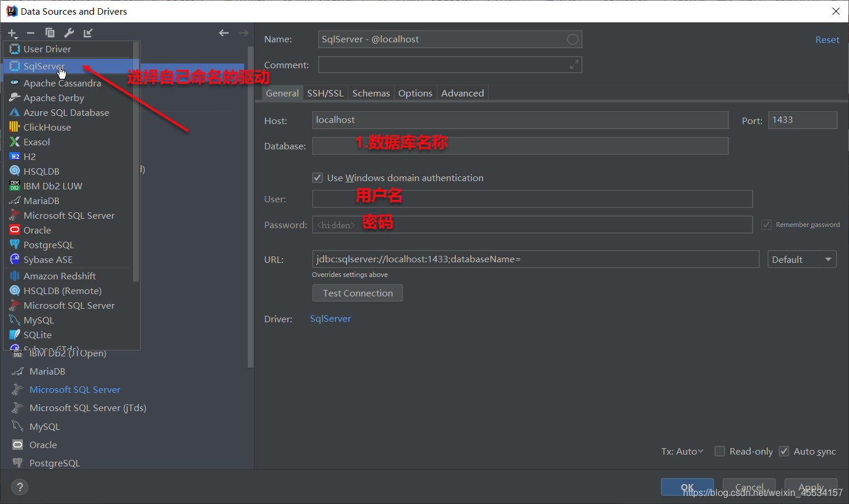Click the Azure SQL Database icon
The image size is (849, 504).
tap(15, 112)
